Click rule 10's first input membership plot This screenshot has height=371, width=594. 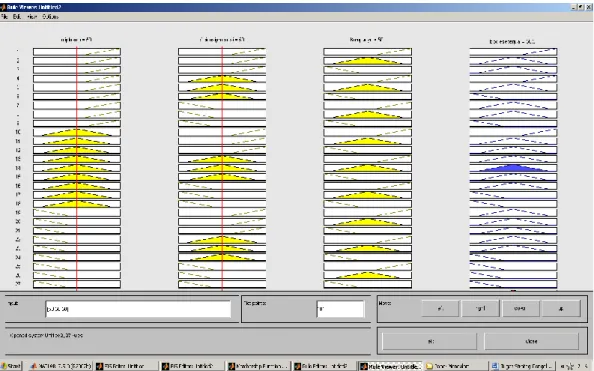pyautogui.click(x=77, y=132)
